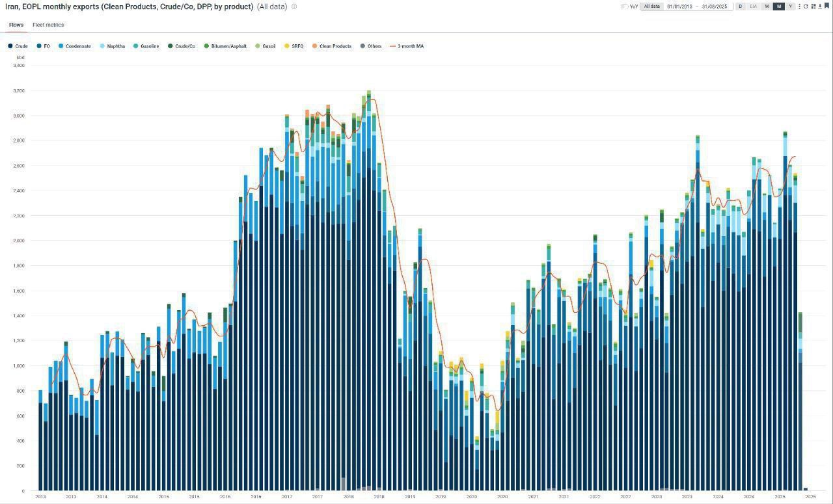
Task: Switch to the Fleet metrics tab
Action: tap(48, 25)
